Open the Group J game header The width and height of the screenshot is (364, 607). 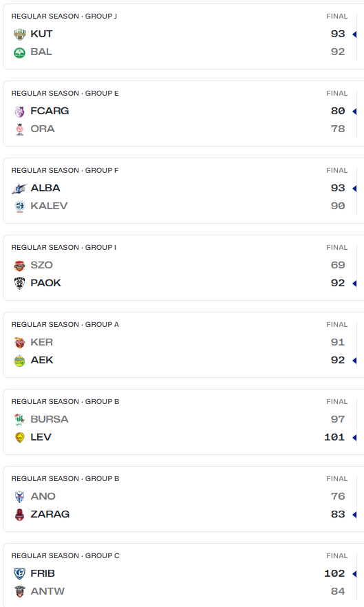pyautogui.click(x=64, y=17)
